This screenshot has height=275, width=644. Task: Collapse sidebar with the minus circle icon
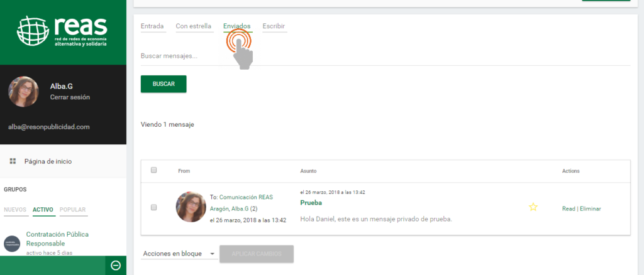[x=116, y=266]
